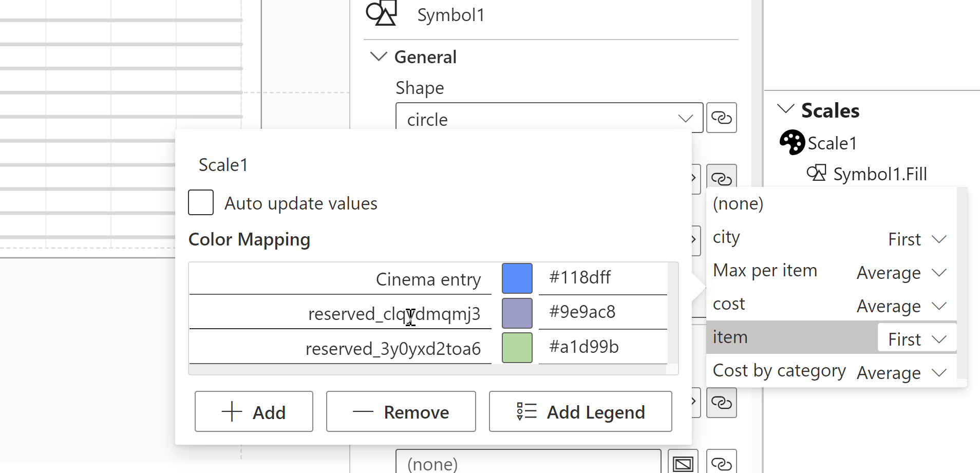
Task: Click the Remove button
Action: 401,411
